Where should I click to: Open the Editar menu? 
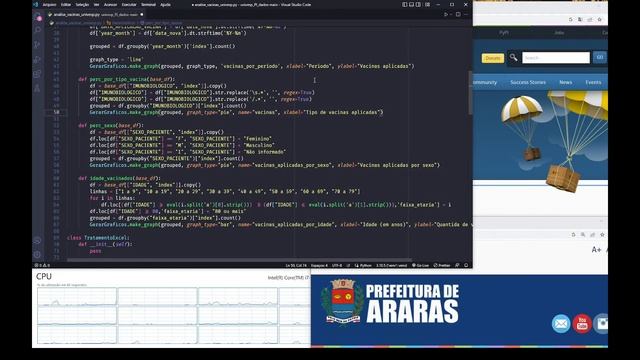(66, 4)
